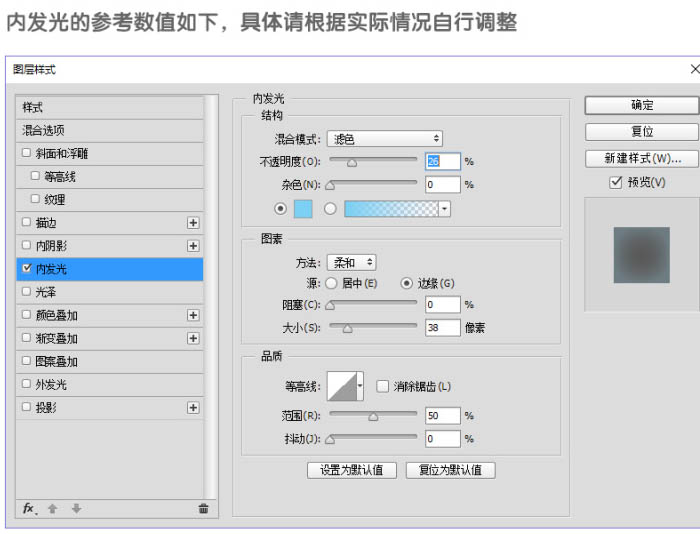Enable the 斜面和浮雕 checkbox
This screenshot has height=534, width=700.
[26, 153]
